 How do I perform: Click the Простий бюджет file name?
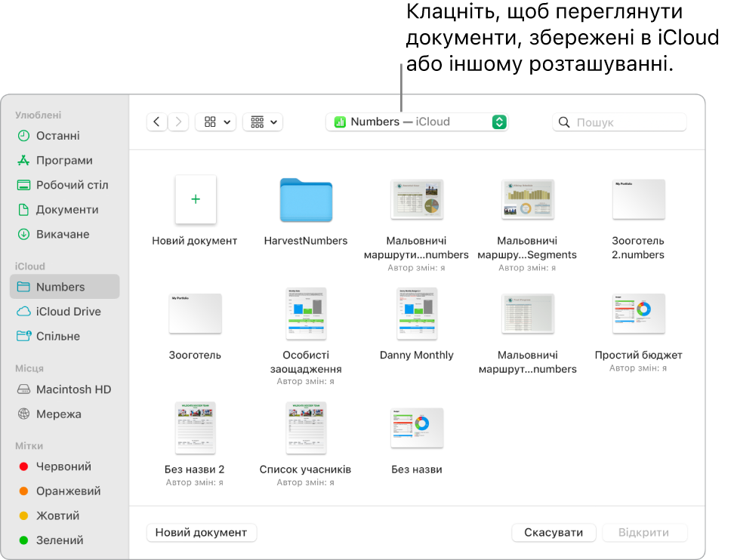click(639, 355)
